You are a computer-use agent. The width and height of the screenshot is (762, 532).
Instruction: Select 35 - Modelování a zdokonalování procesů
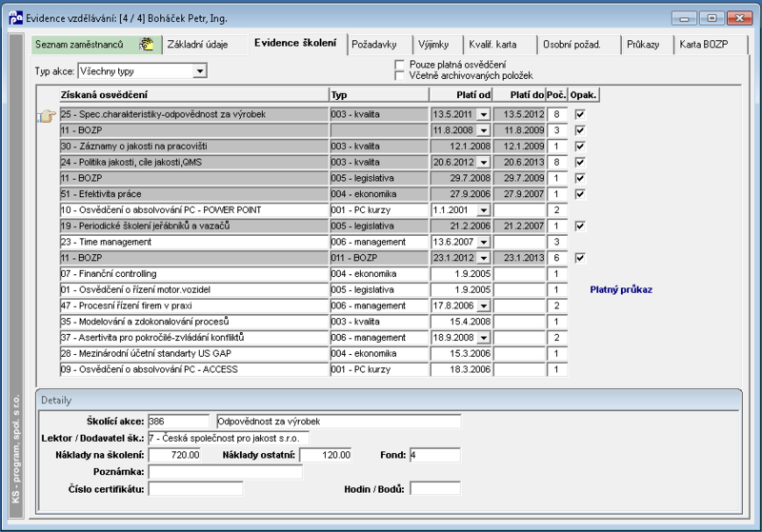[194, 322]
